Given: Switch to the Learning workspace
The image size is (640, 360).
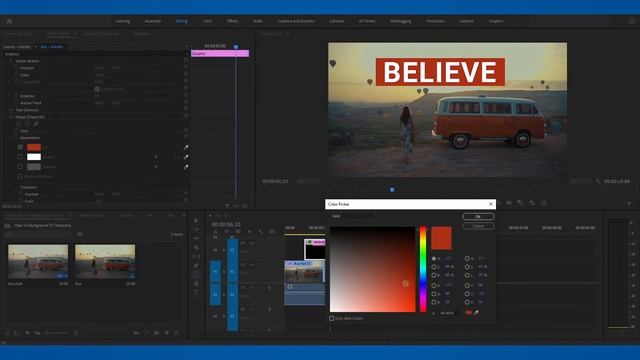Looking at the screenshot, I should coord(122,21).
